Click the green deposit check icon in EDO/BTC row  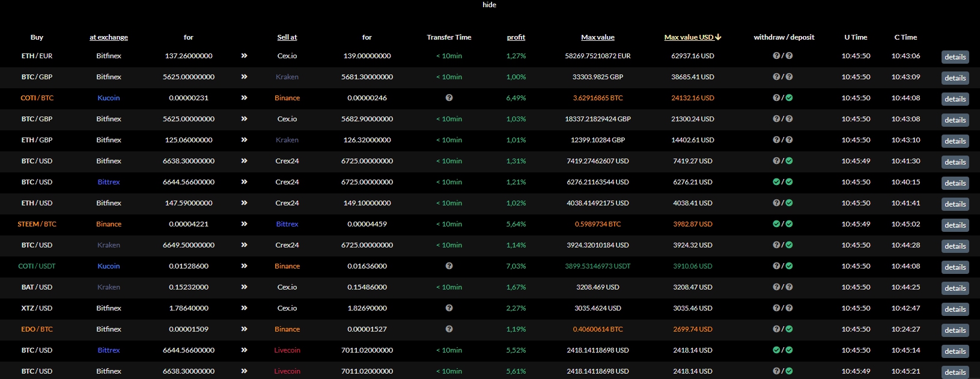tap(789, 329)
